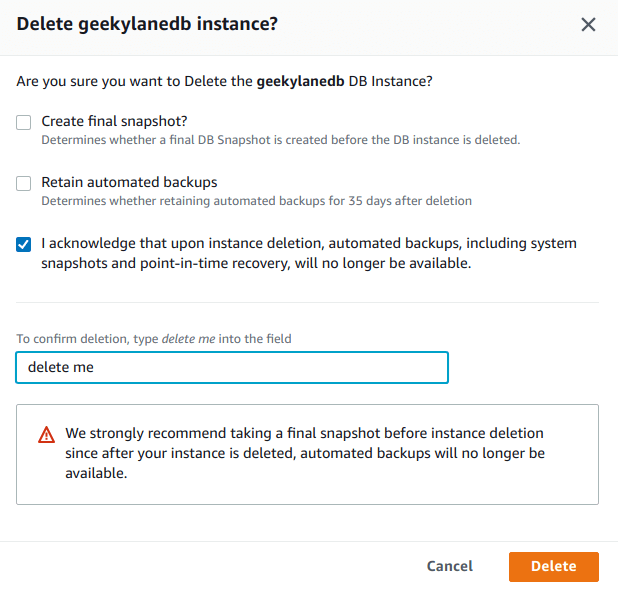Enable the Create final snapshot checkbox

click(24, 122)
